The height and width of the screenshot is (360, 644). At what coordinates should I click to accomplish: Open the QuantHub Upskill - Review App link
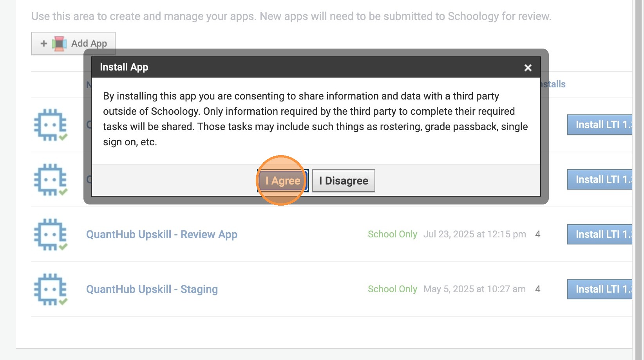click(x=161, y=234)
